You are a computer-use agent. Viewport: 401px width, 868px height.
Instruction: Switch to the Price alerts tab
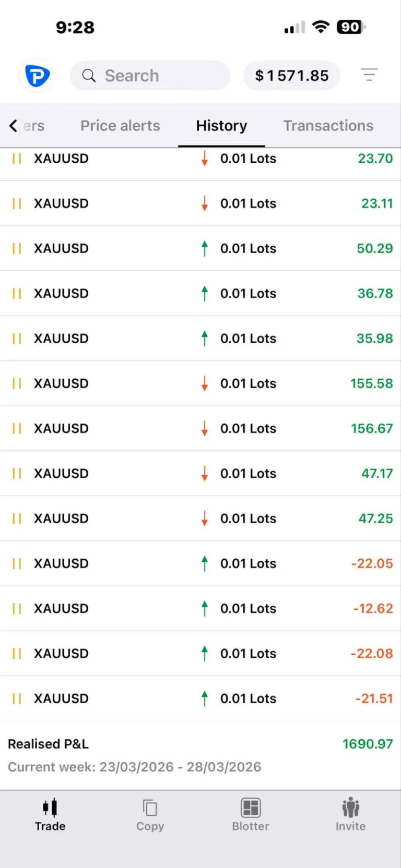tap(120, 126)
